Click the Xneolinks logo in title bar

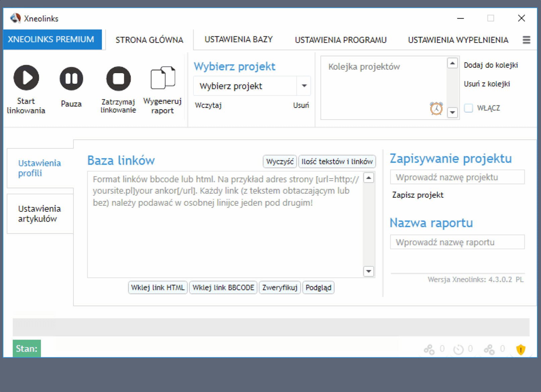pyautogui.click(x=15, y=18)
